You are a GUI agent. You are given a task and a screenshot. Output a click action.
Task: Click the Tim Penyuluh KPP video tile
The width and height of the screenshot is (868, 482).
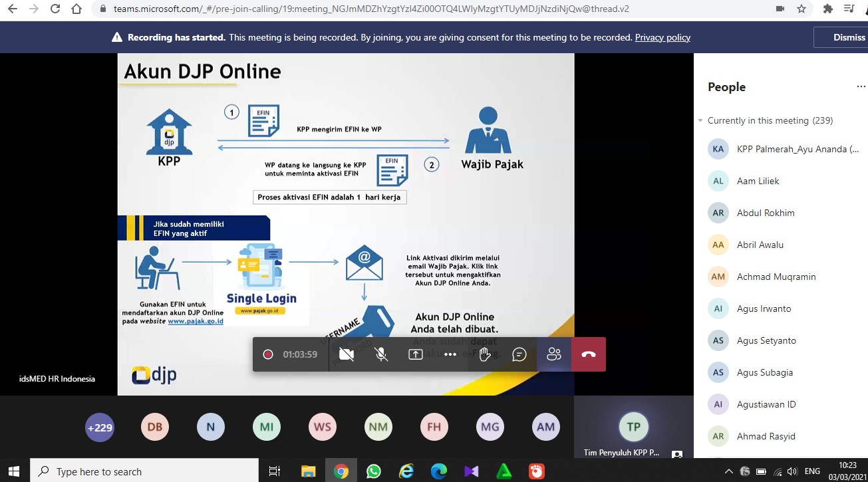633,427
